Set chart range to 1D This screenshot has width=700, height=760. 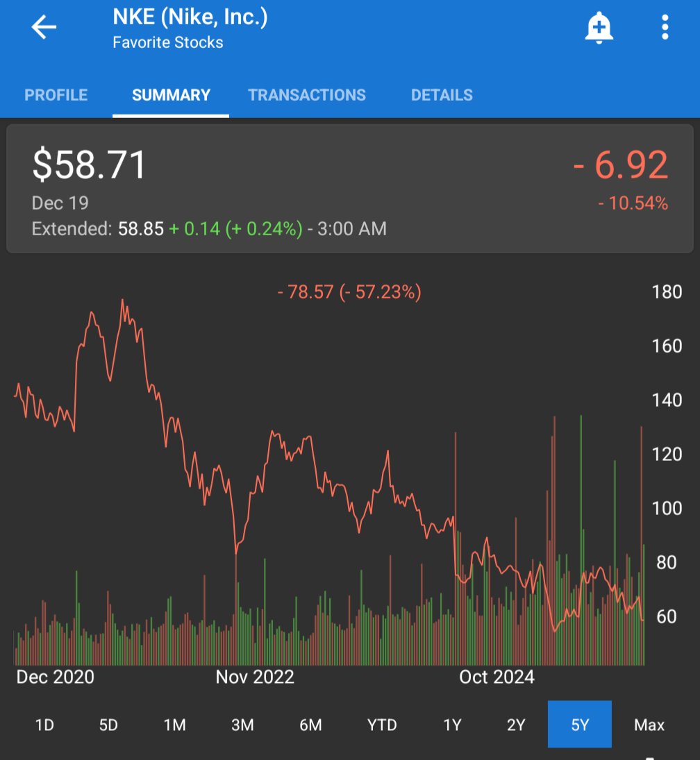pyautogui.click(x=44, y=725)
